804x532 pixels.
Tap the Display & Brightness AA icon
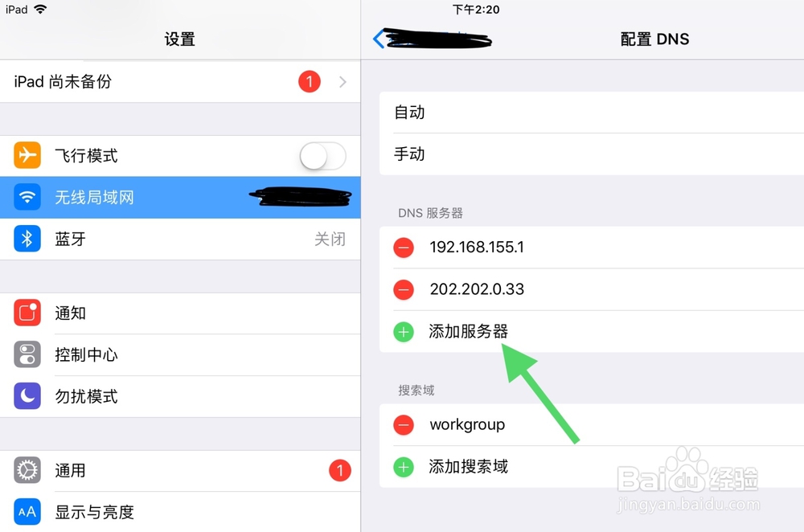(27, 511)
